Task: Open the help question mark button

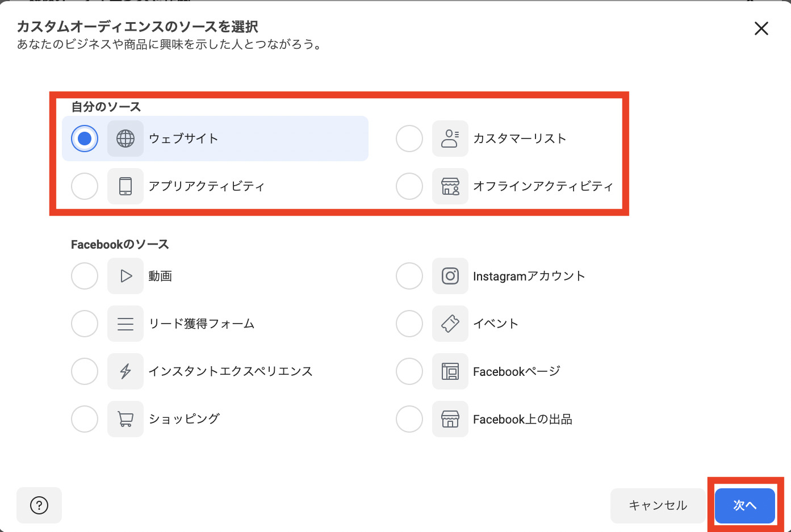Action: tap(39, 505)
